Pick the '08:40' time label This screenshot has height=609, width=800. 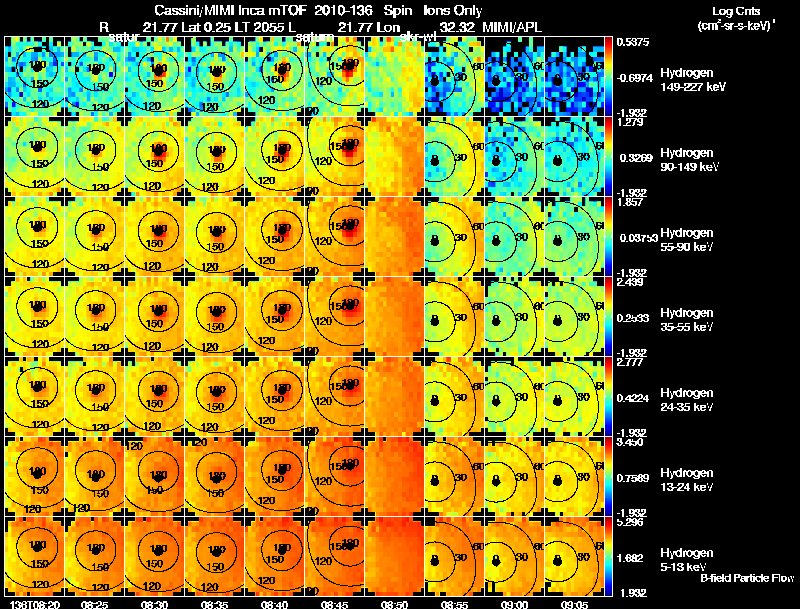[274, 604]
